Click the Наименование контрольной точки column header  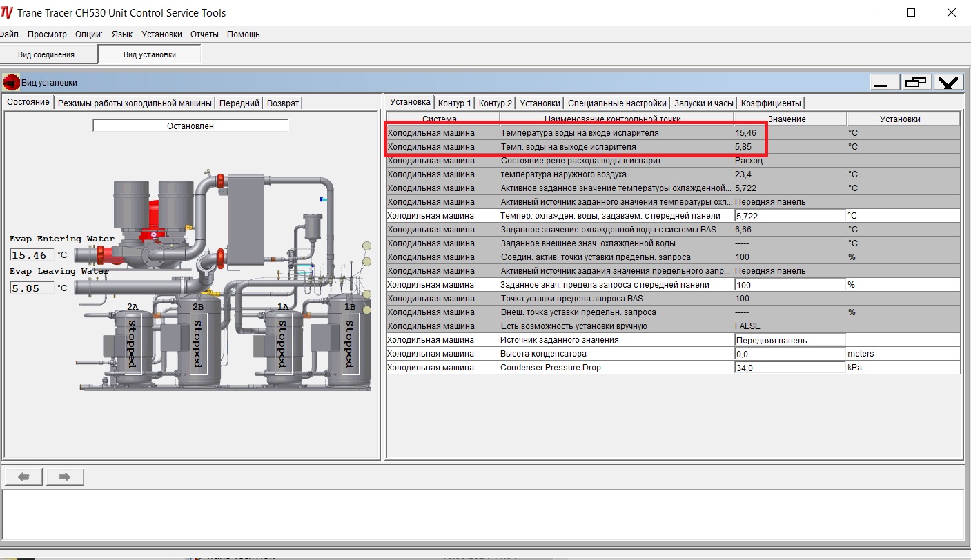(x=616, y=119)
